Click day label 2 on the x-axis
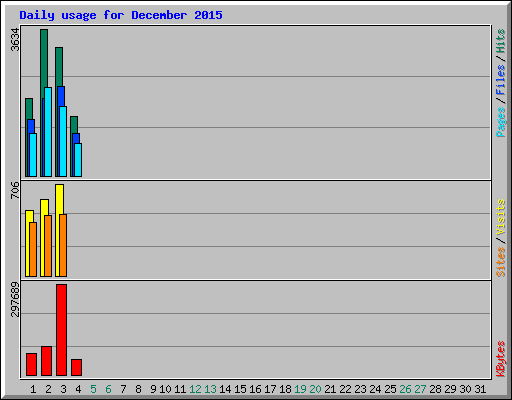Image resolution: width=512 pixels, height=400 pixels. (x=48, y=389)
